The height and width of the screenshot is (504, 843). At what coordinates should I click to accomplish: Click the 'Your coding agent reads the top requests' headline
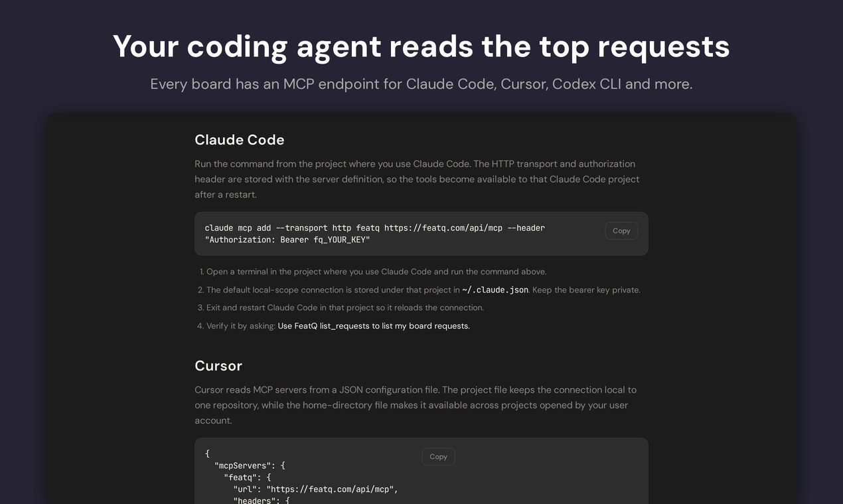coord(421,46)
